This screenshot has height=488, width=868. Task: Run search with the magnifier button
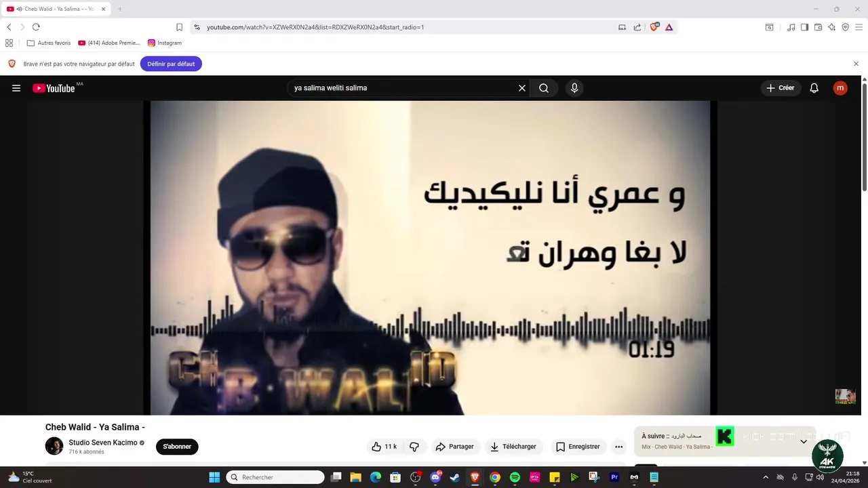point(544,88)
